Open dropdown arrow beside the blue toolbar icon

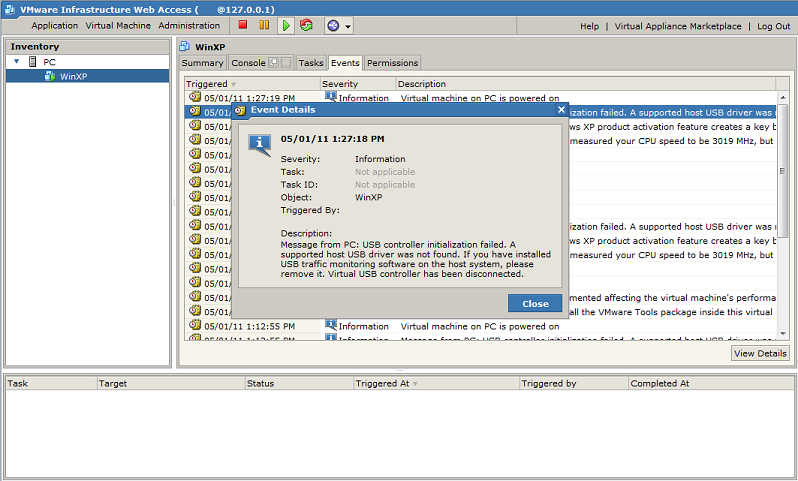347,26
